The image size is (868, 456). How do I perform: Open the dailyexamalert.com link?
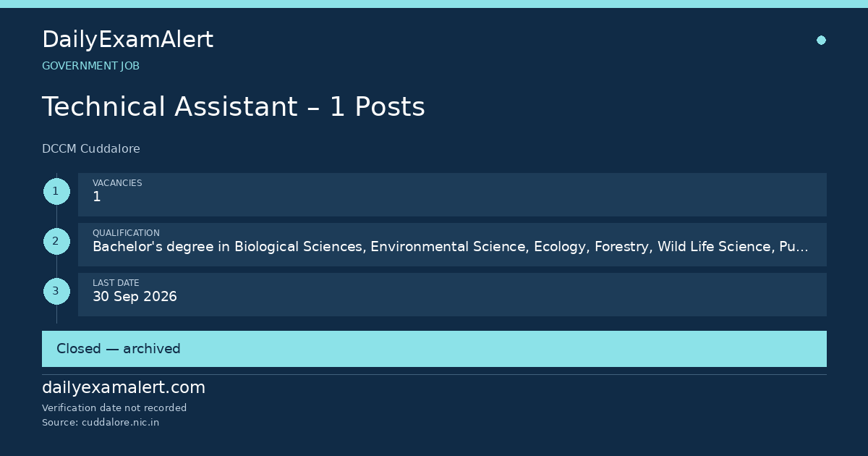coord(124,388)
